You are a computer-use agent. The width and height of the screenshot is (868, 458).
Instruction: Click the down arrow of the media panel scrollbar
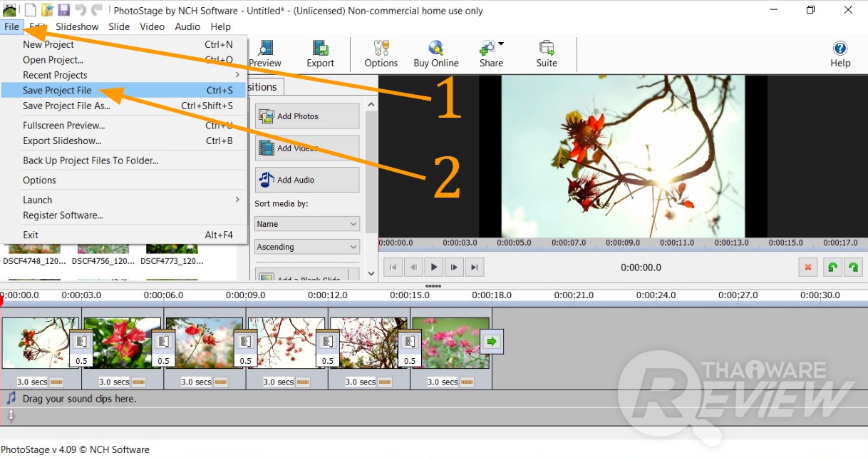pyautogui.click(x=371, y=273)
